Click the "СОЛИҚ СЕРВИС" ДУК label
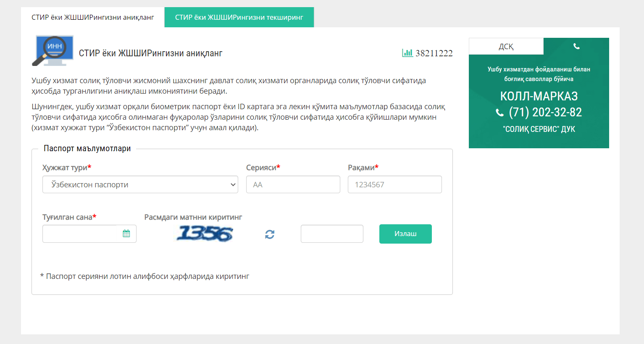644x344 pixels. (x=539, y=129)
